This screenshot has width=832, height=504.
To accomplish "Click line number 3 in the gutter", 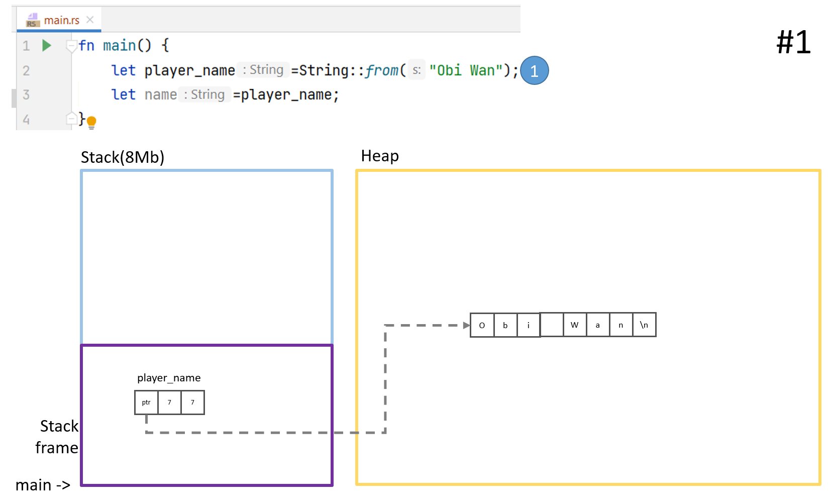I will pos(26,94).
